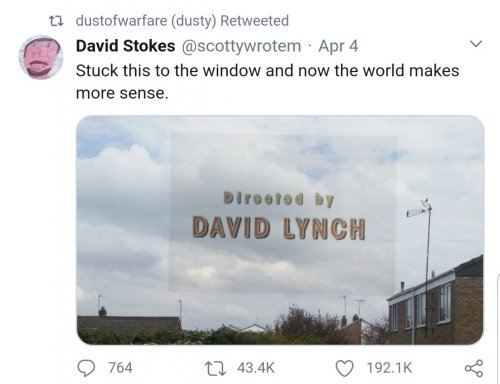Click the DAVID LYNCH caption in the image
Viewport: 500px width, 384px height.
[x=279, y=228]
